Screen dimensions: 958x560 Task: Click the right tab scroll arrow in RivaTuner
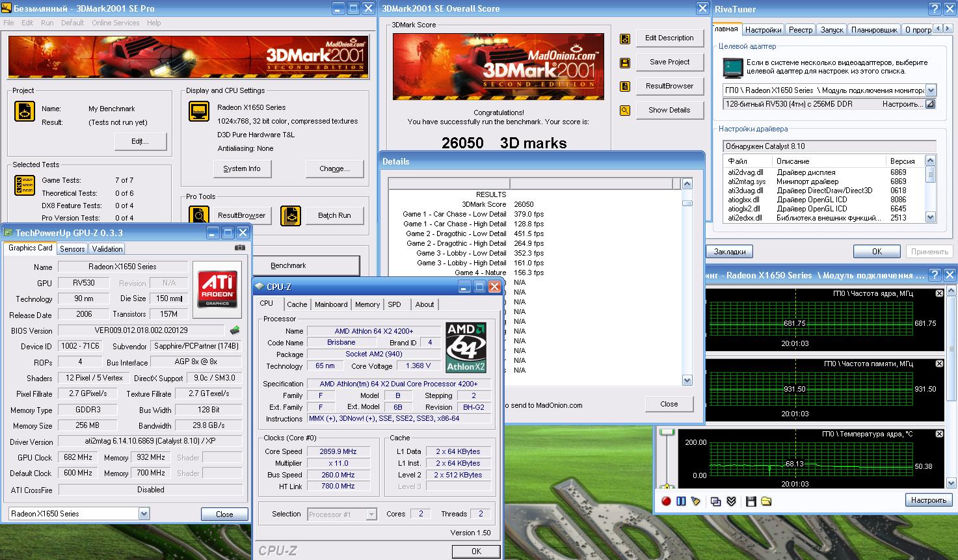947,29
